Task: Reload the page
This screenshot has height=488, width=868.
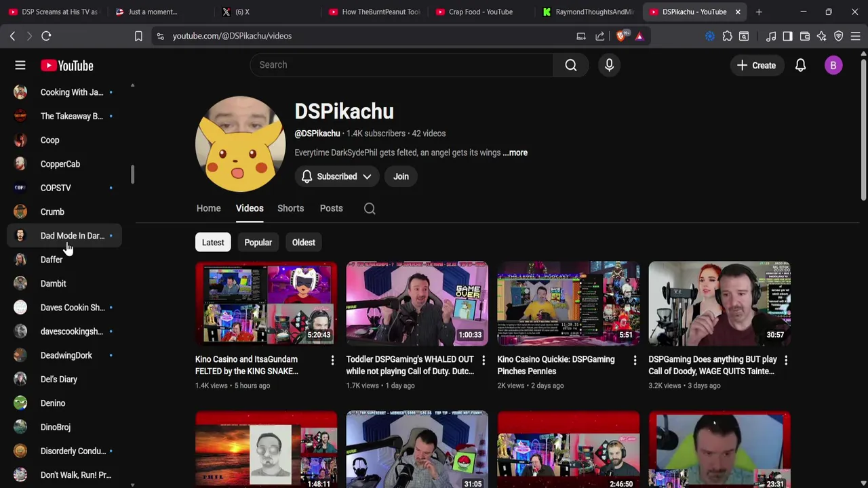Action: tap(46, 36)
